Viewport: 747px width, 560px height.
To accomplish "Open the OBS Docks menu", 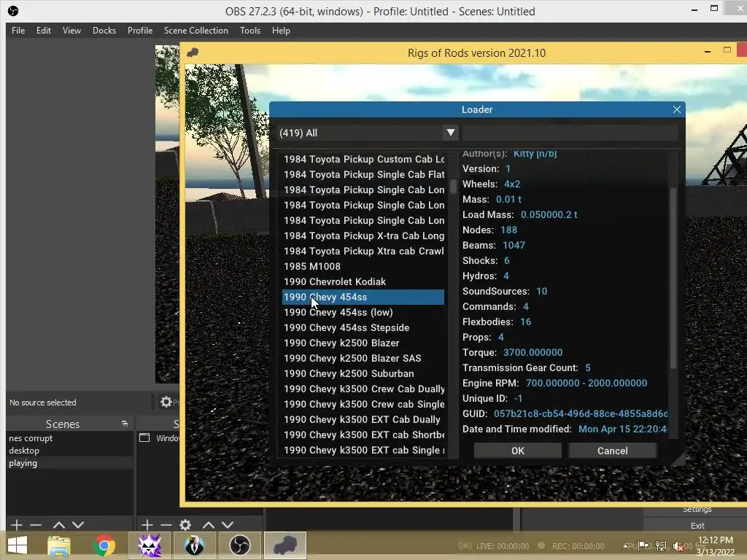I will click(x=104, y=31).
